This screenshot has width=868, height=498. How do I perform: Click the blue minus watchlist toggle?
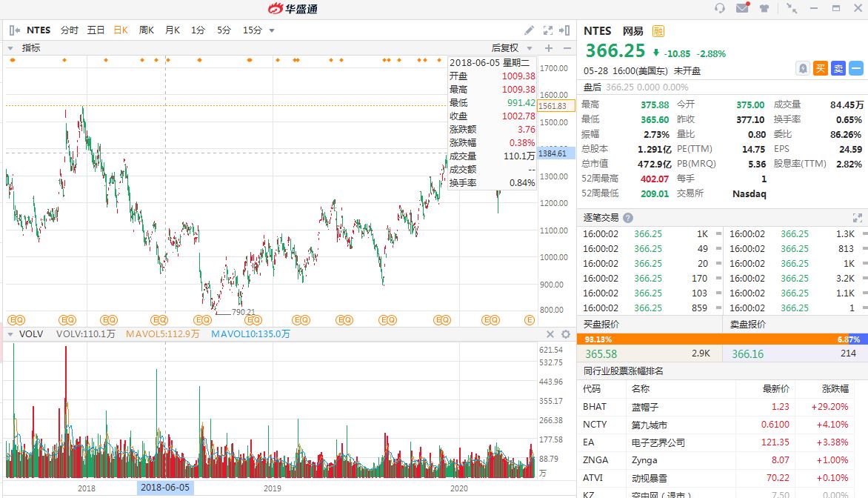point(856,68)
